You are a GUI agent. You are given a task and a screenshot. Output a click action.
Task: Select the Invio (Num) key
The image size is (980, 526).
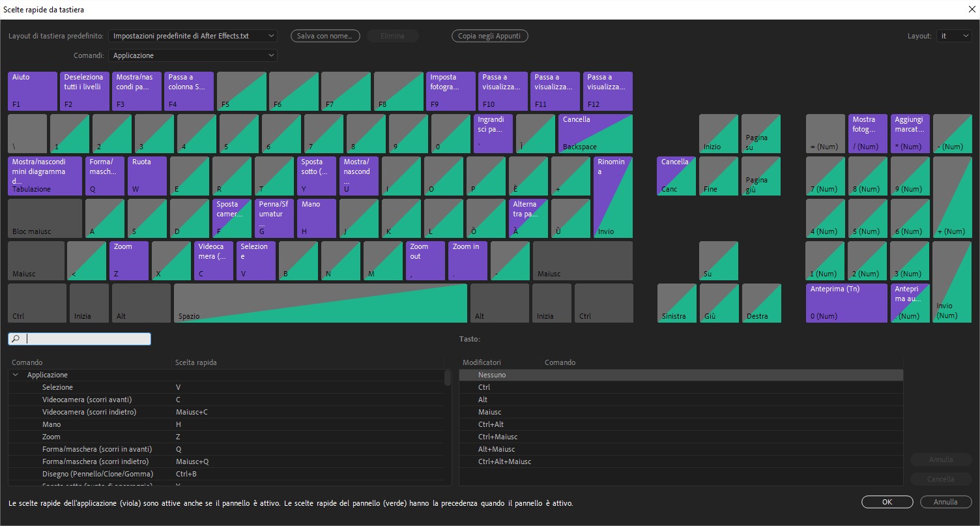coord(952,282)
